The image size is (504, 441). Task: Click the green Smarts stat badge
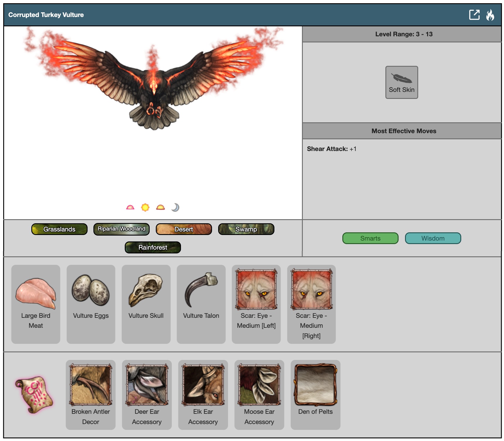[x=370, y=238]
